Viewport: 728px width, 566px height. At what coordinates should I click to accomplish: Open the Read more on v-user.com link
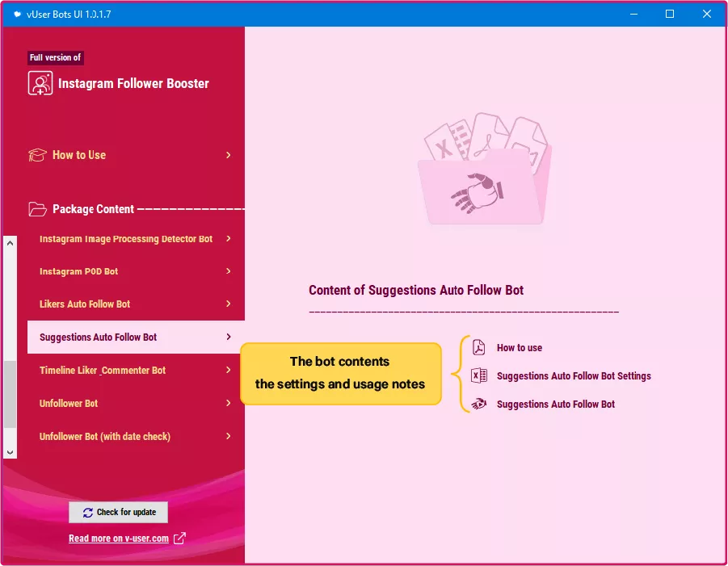pyautogui.click(x=119, y=539)
